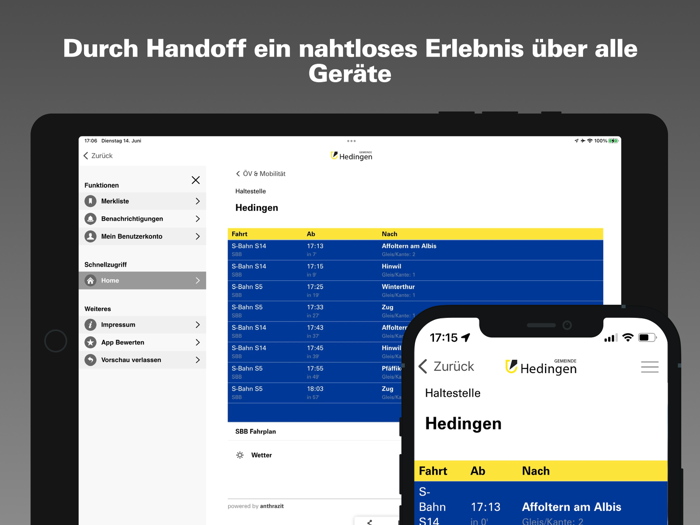The width and height of the screenshot is (700, 525).
Task: Tap the sun icon beside Wetter
Action: (x=240, y=455)
